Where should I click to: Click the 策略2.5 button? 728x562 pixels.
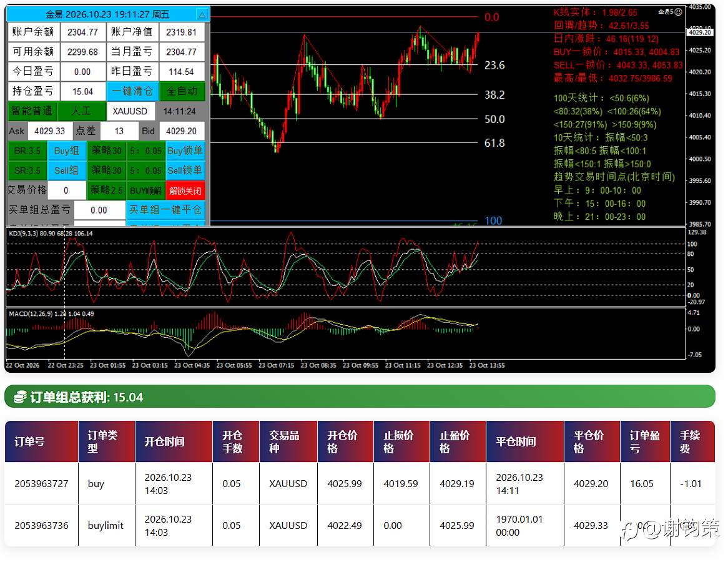(106, 190)
